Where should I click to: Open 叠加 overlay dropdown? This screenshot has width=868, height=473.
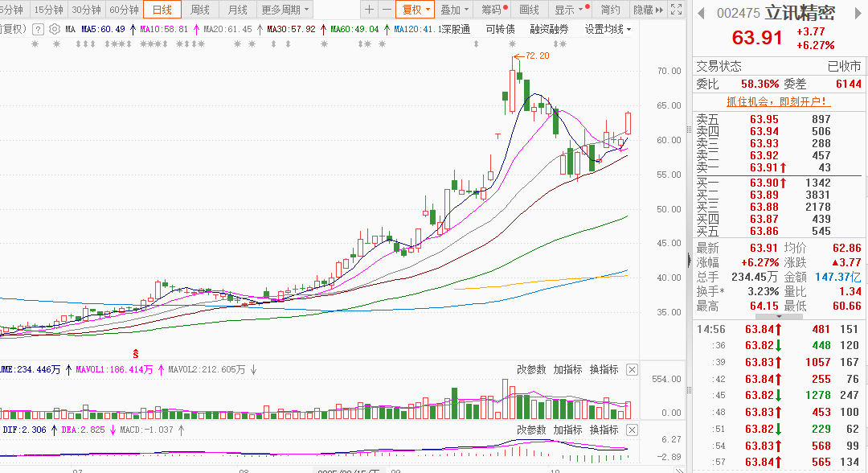point(454,10)
